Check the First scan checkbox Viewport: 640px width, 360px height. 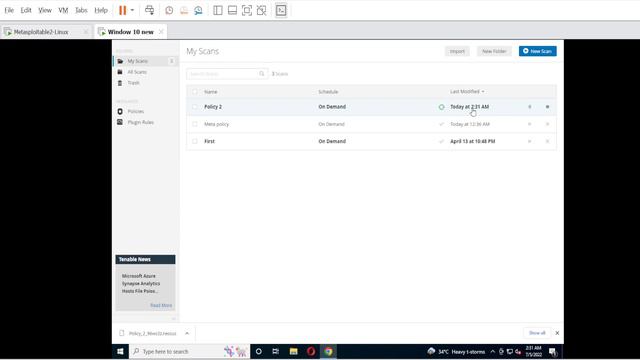(x=195, y=141)
